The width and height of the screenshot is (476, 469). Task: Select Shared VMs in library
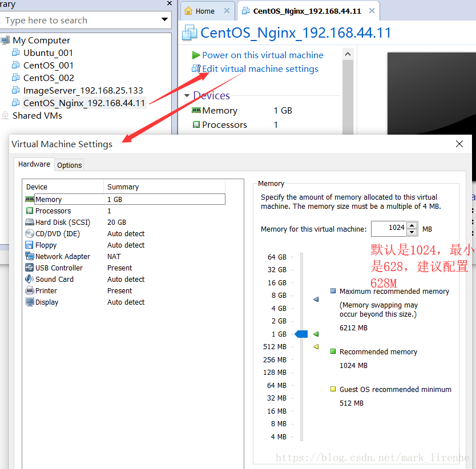click(37, 116)
